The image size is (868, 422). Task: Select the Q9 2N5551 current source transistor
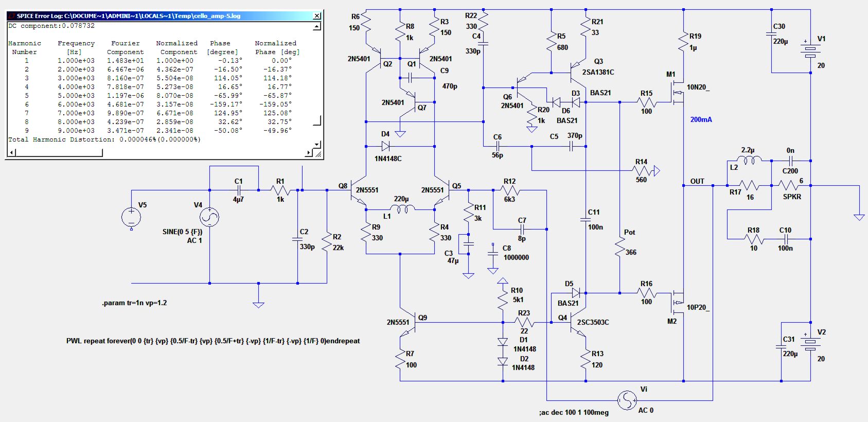click(408, 323)
